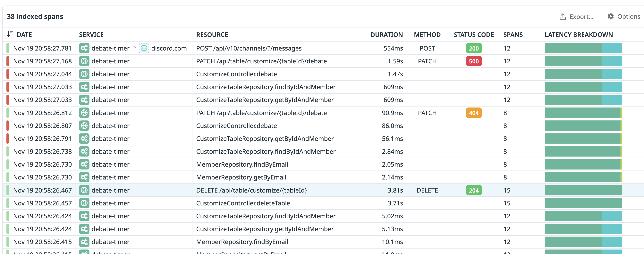
Task: Click gear service icon in discord.com row
Action: click(x=84, y=48)
